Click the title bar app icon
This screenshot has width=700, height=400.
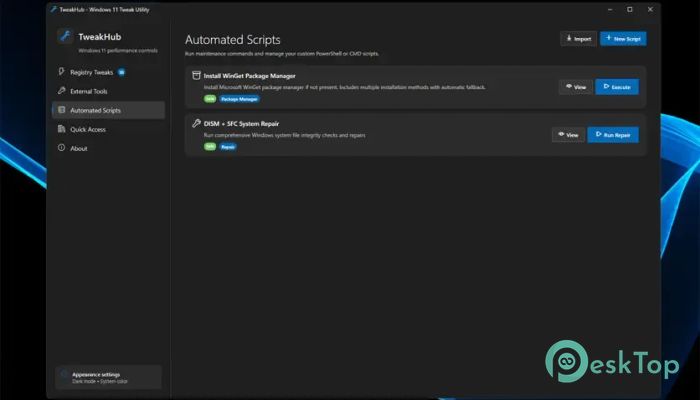54,9
